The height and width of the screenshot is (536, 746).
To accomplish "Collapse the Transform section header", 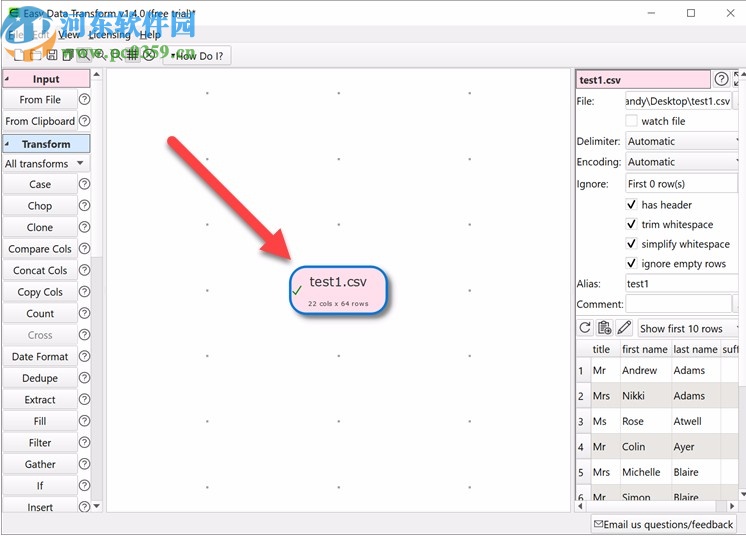I will click(x=46, y=144).
